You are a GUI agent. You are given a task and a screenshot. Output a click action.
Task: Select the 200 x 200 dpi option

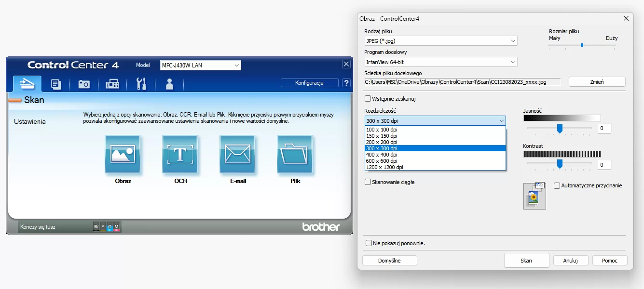click(x=435, y=142)
